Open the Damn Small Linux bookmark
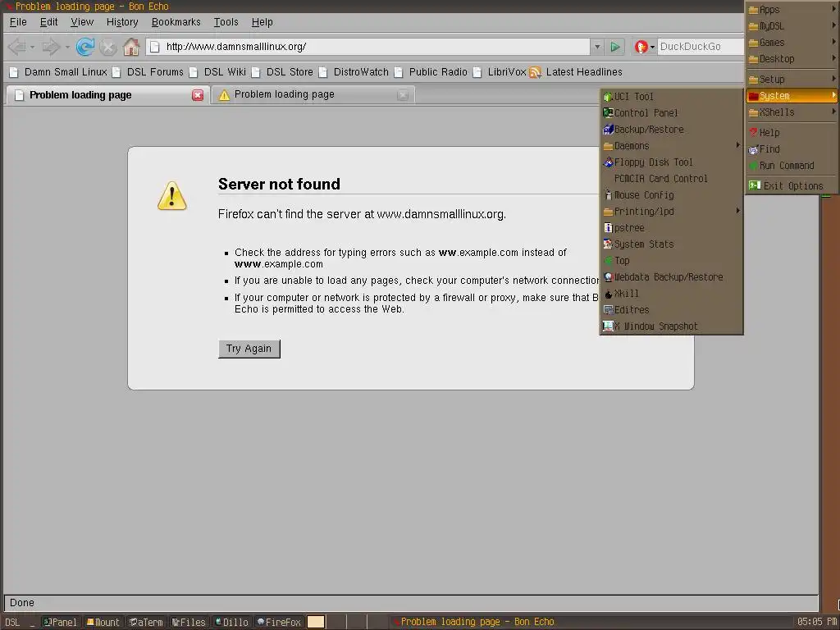The width and height of the screenshot is (840, 630). [x=58, y=72]
